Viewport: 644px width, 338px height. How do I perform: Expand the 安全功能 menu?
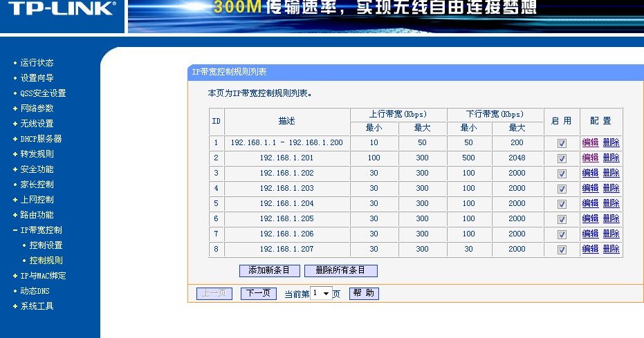37,169
